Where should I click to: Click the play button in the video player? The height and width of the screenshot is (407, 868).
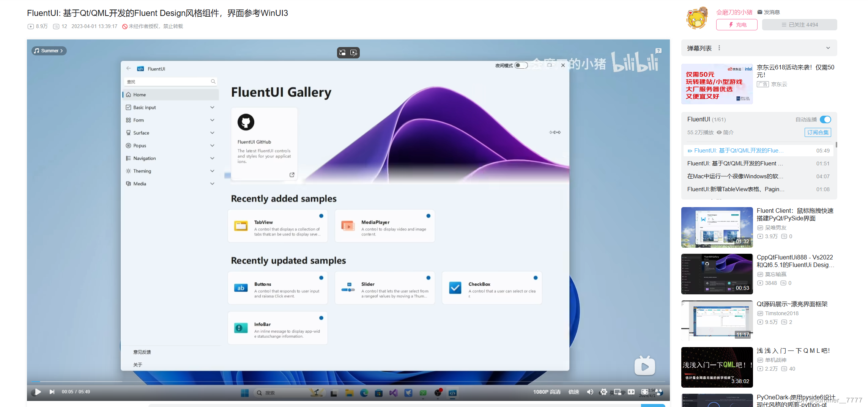(x=38, y=392)
